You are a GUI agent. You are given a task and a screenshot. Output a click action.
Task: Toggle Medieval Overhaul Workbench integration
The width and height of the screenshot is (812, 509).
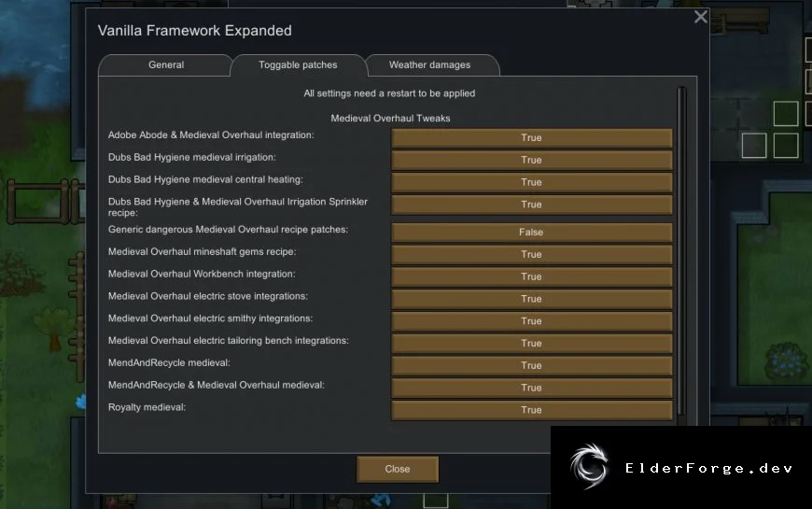pyautogui.click(x=531, y=276)
